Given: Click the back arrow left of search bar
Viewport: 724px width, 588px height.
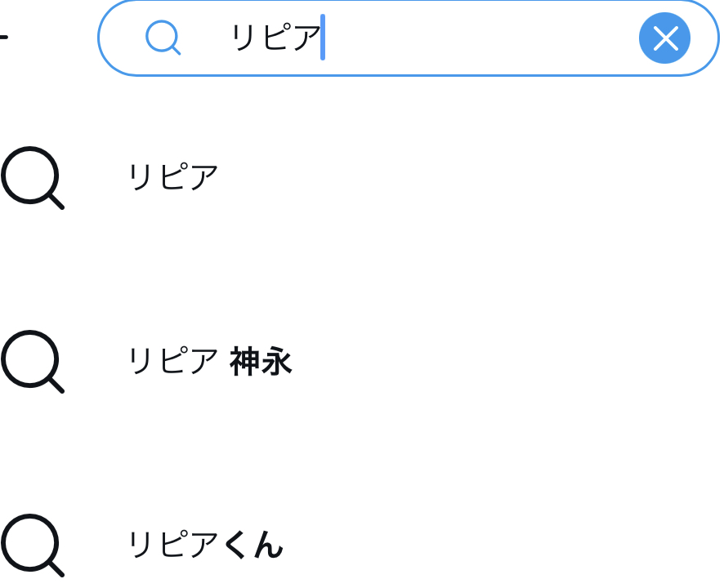Looking at the screenshot, I should pyautogui.click(x=3, y=38).
